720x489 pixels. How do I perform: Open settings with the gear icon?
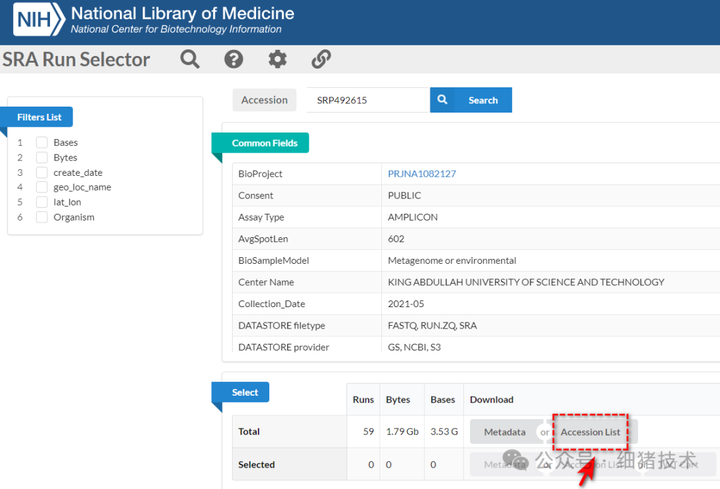(x=277, y=59)
